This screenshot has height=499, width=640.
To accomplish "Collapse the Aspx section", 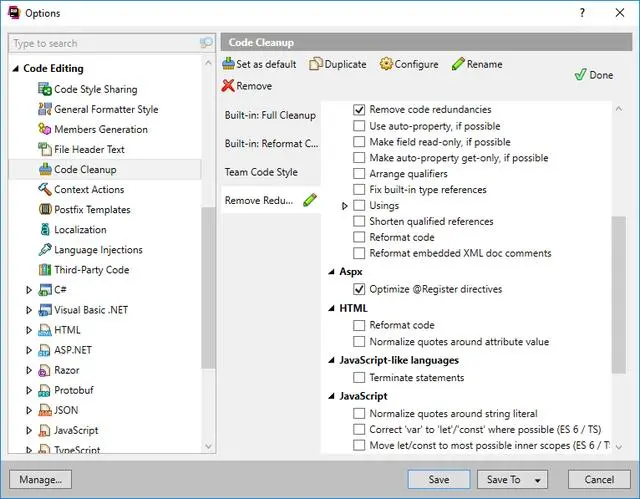I will tap(331, 272).
